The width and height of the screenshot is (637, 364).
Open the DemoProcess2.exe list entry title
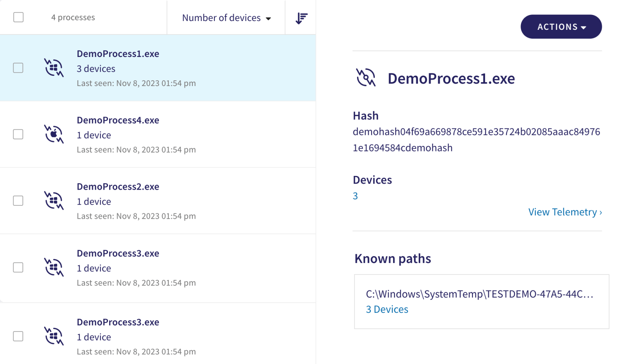pyautogui.click(x=118, y=187)
